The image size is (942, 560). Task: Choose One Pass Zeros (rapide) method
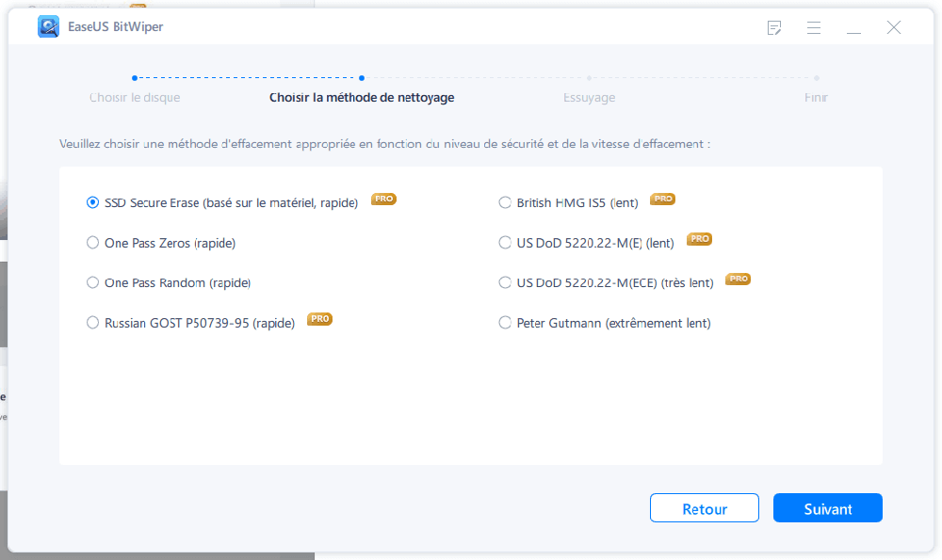(92, 243)
